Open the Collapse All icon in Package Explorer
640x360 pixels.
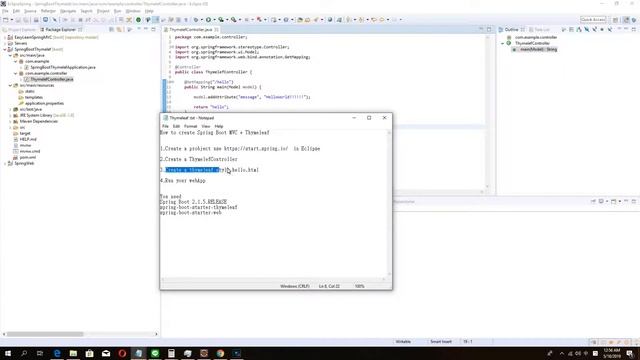(111, 29)
